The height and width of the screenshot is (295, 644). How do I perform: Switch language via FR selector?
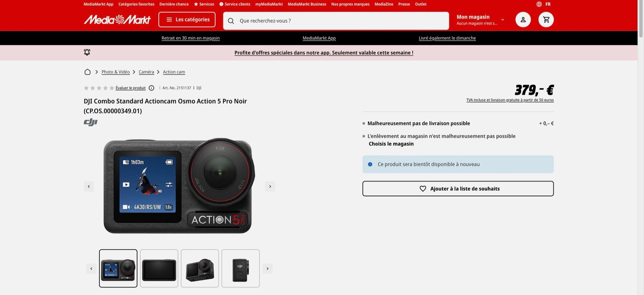pyautogui.click(x=548, y=4)
